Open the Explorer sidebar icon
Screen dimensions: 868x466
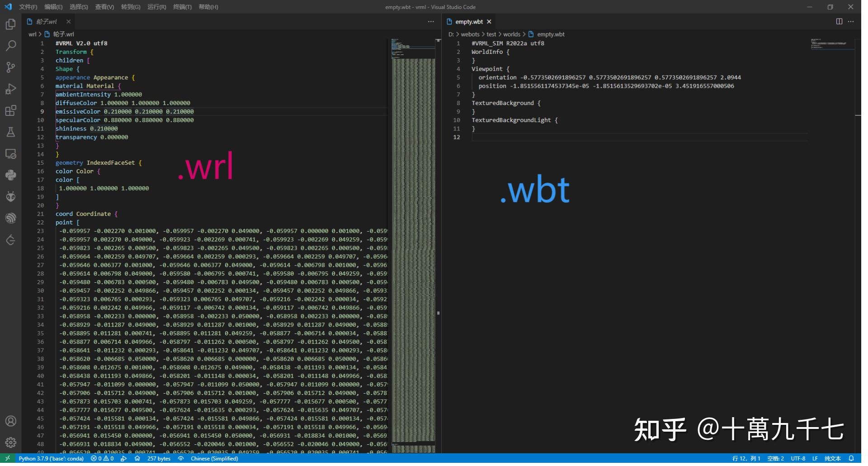pos(11,24)
